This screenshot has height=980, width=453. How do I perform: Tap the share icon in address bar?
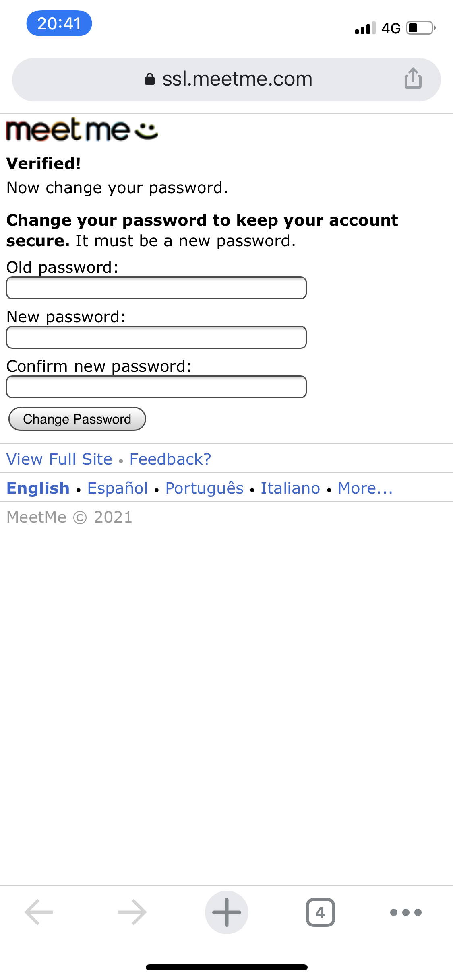point(413,78)
